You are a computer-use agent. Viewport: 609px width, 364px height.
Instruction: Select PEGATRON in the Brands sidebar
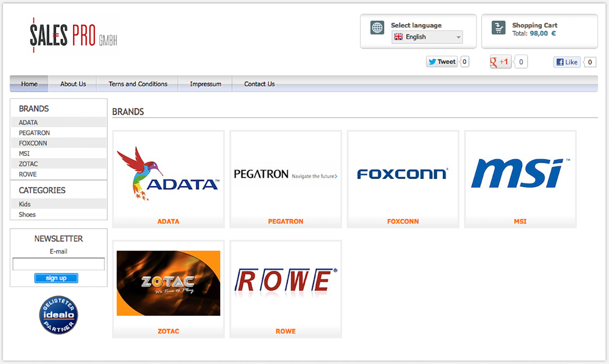click(x=59, y=133)
